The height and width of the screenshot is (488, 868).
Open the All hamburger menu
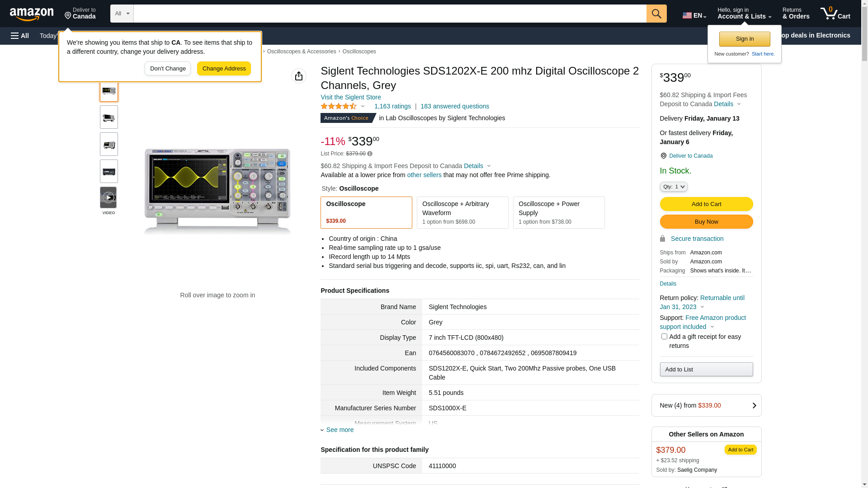pos(20,36)
